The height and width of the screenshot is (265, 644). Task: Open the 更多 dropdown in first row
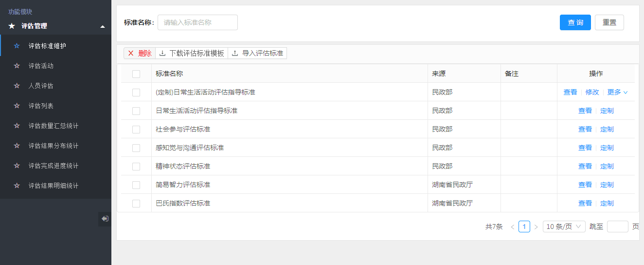click(617, 92)
